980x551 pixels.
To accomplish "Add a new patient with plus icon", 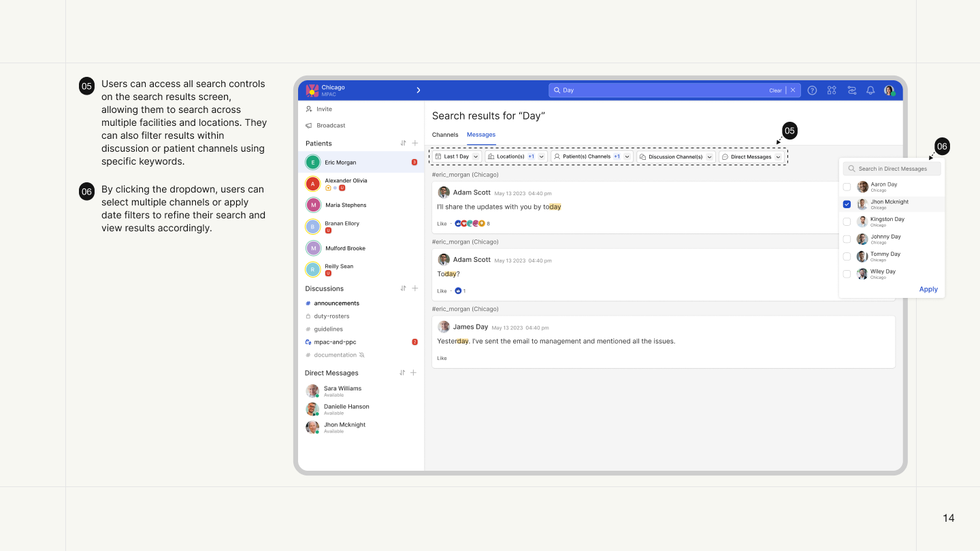I will [x=415, y=144].
